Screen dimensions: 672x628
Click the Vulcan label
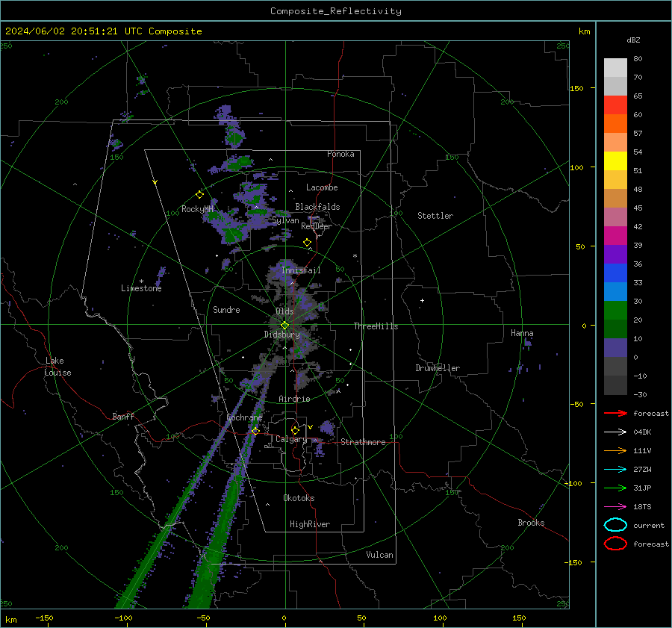click(x=379, y=554)
